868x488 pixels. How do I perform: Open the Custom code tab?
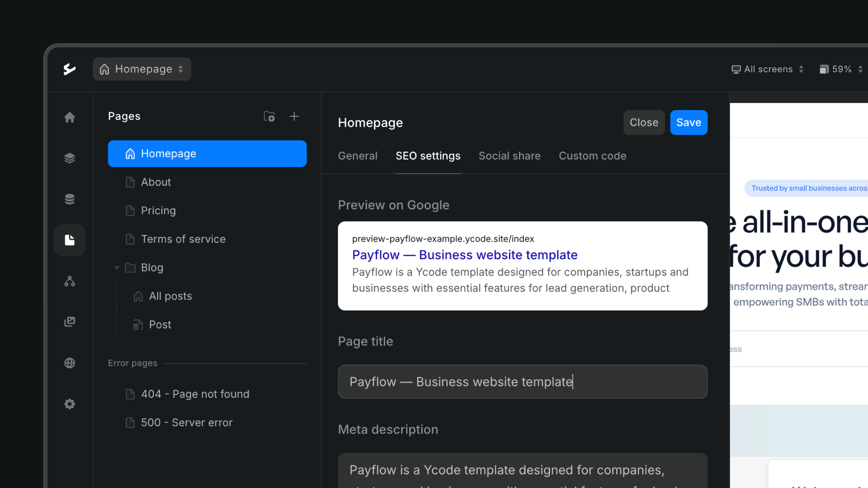point(593,156)
